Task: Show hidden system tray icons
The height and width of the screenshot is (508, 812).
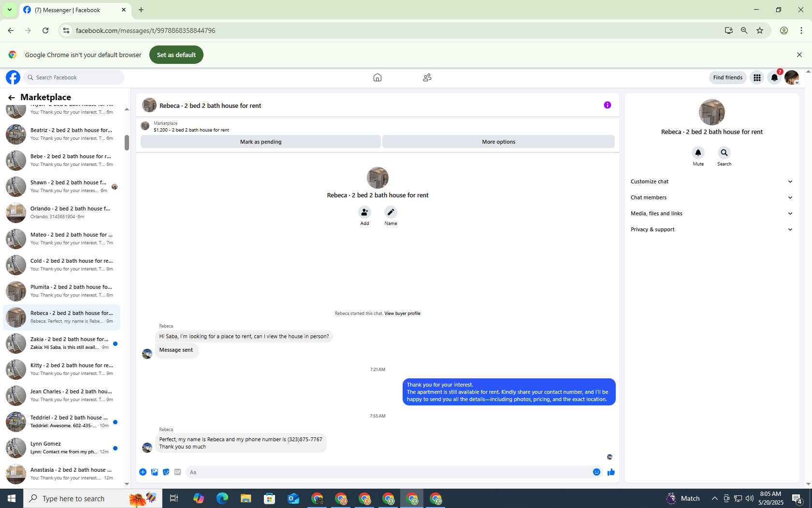Action: click(x=714, y=498)
